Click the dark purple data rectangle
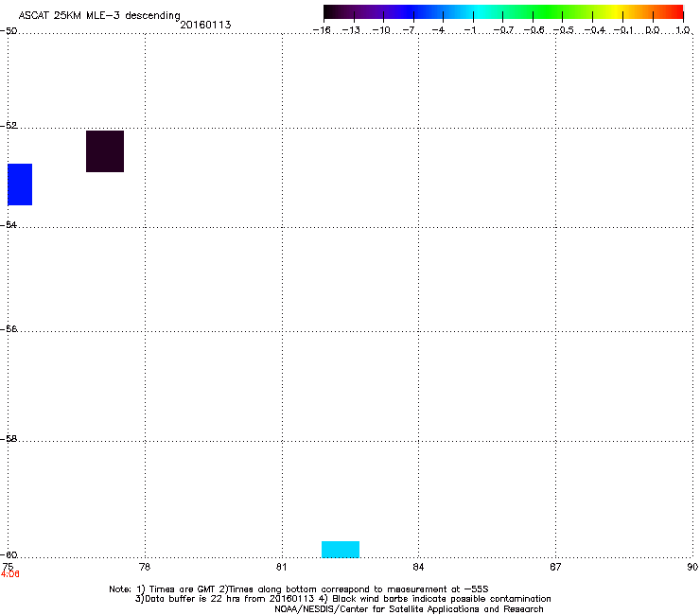The width and height of the screenshot is (700, 615). 105,151
